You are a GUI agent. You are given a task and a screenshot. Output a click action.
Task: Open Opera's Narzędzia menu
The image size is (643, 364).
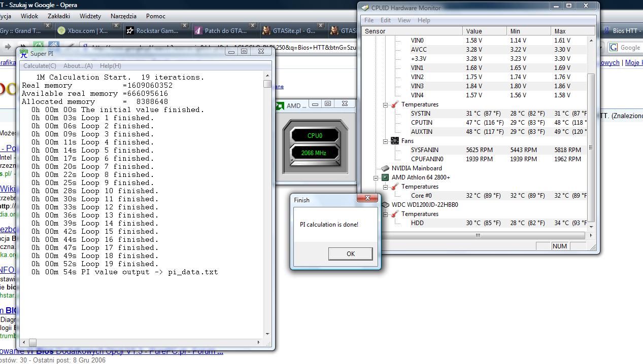pos(123,16)
